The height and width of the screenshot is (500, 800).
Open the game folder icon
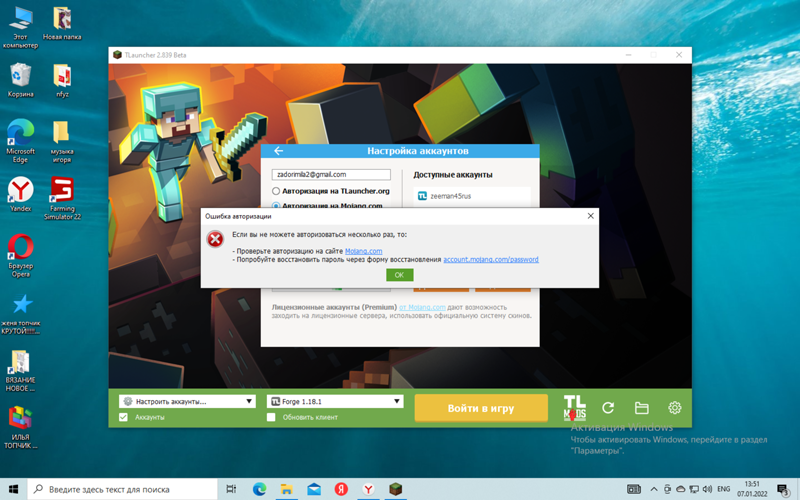coord(642,408)
